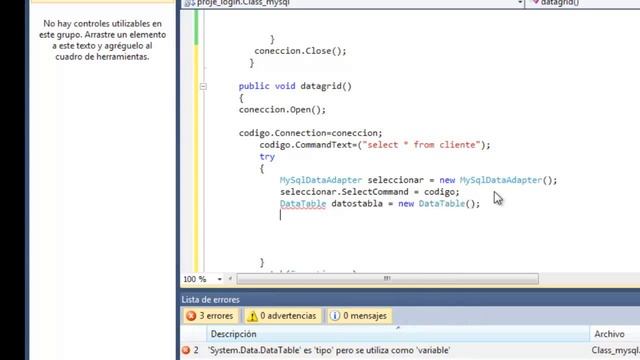Toggle the 0 mensajes filter

(359, 316)
